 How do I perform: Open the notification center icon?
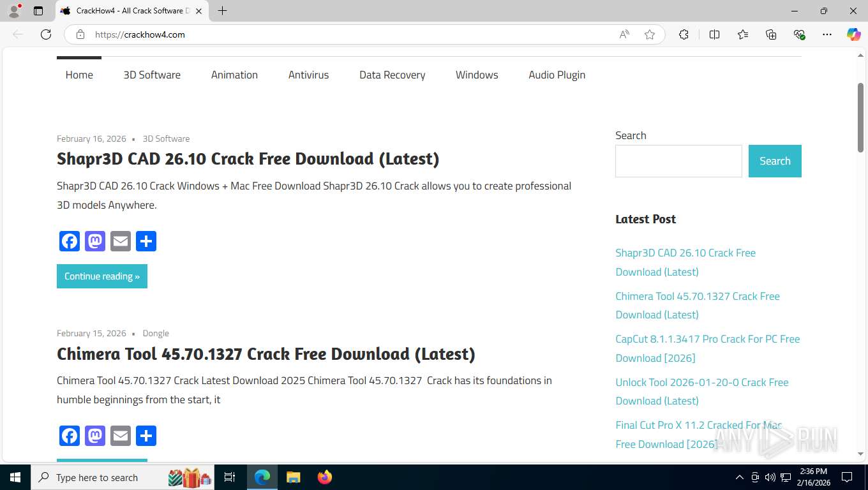pyautogui.click(x=846, y=477)
